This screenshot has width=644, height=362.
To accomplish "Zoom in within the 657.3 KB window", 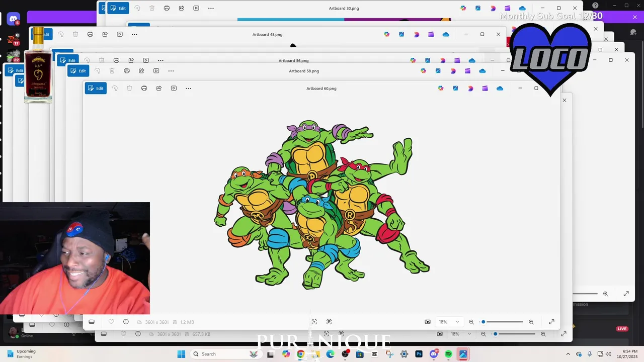I will click(x=543, y=334).
